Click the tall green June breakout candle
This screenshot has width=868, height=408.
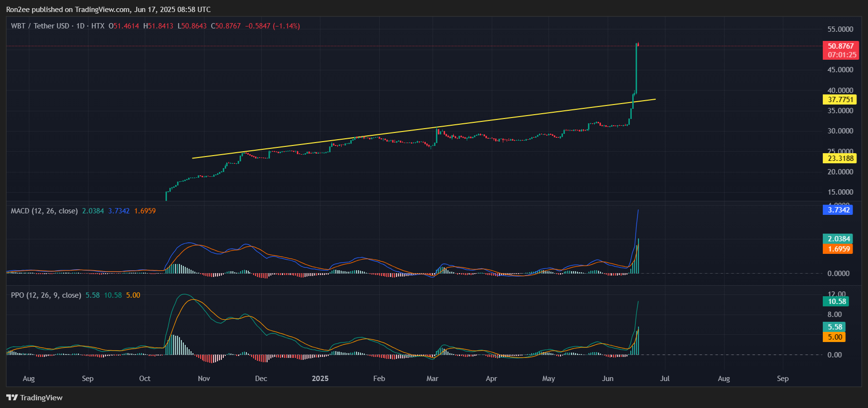click(x=636, y=67)
